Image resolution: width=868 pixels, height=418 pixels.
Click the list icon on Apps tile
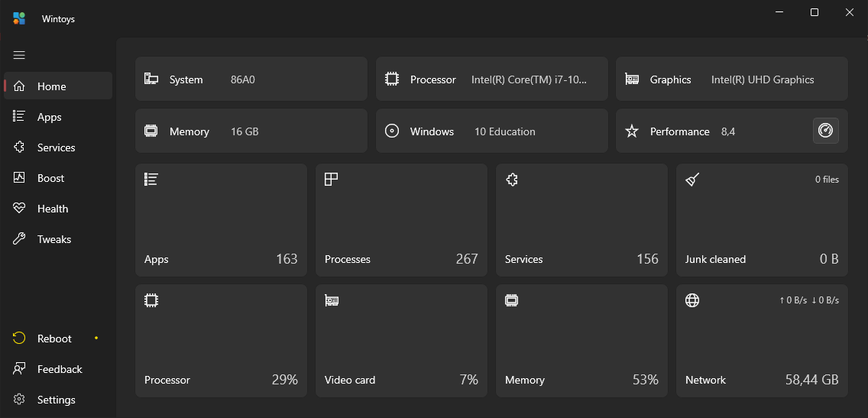pyautogui.click(x=151, y=179)
